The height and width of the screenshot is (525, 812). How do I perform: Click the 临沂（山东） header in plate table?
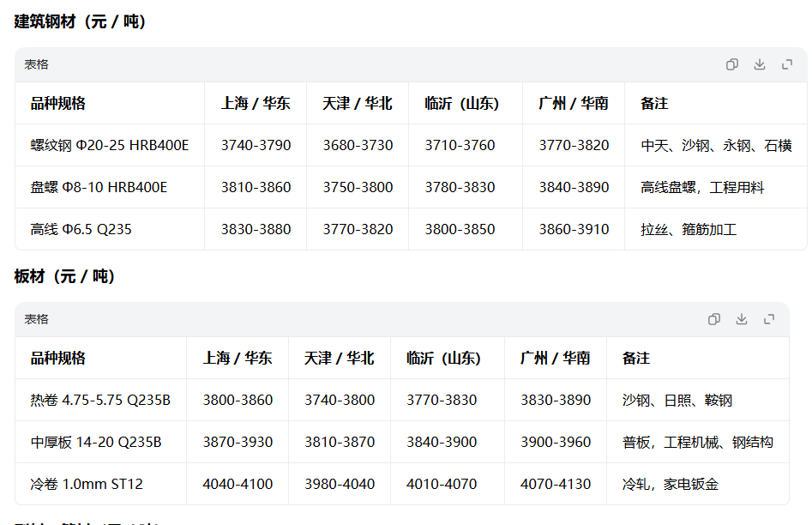[x=443, y=358]
